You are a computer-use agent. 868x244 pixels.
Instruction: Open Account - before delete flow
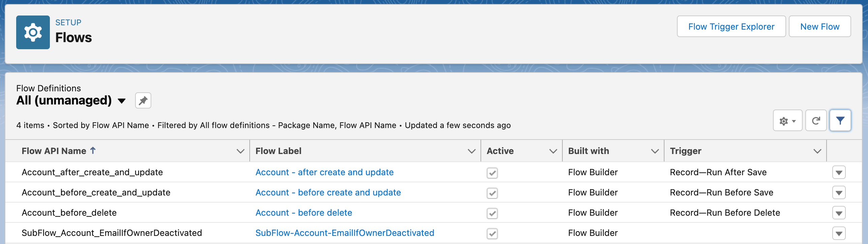click(304, 213)
